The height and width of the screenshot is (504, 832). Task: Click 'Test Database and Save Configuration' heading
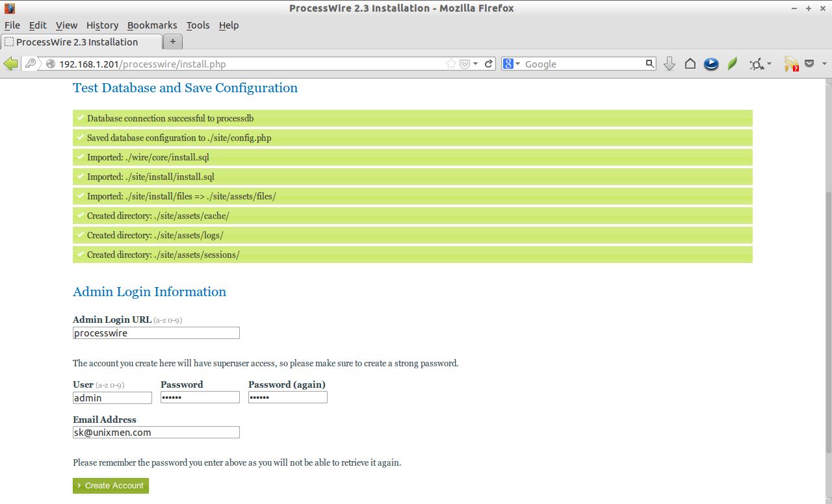pyautogui.click(x=185, y=88)
